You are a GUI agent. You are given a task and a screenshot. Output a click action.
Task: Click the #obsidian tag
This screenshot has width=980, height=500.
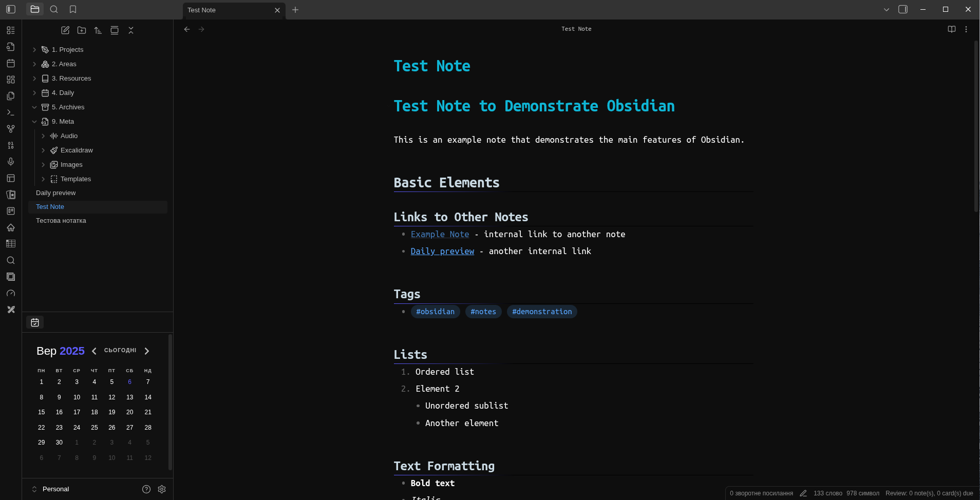[435, 312]
